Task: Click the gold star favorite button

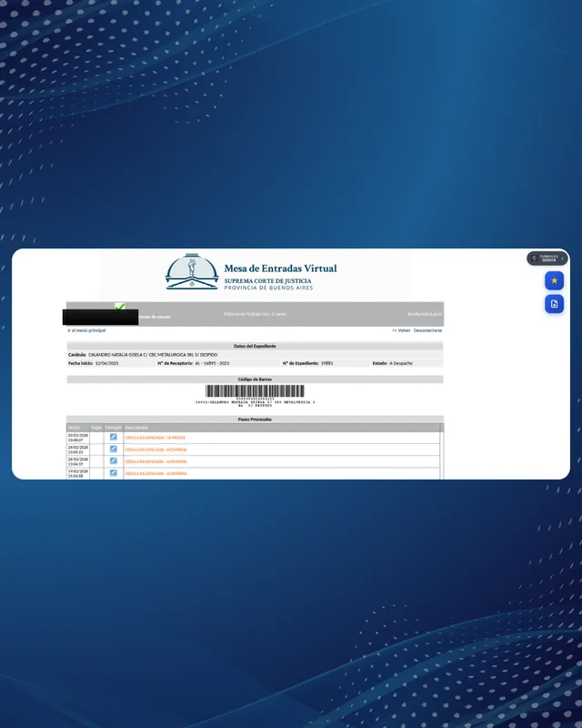Action: point(554,280)
